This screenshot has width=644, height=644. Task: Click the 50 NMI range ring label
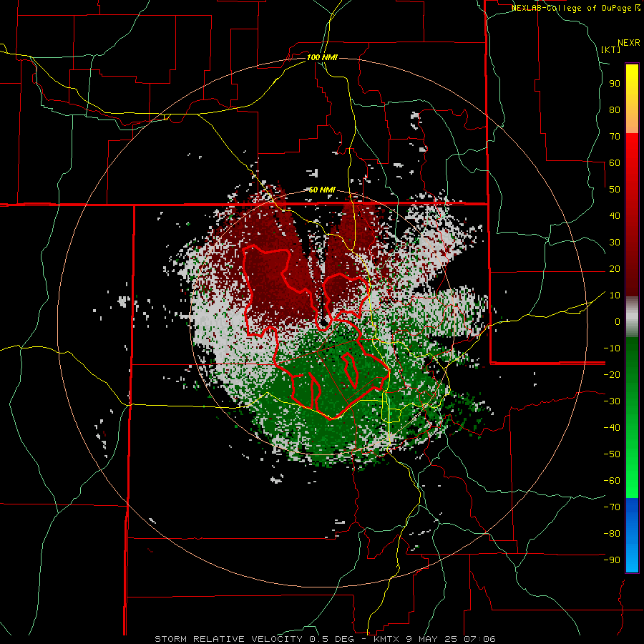[322, 190]
